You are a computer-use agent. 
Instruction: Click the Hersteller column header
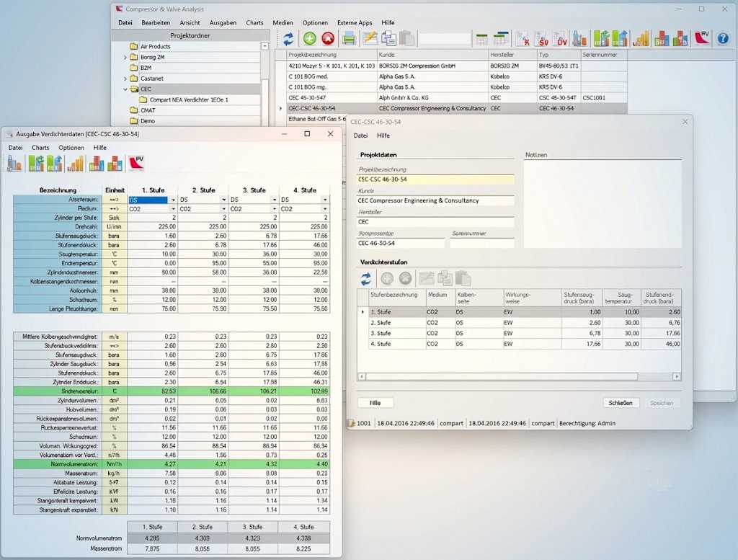tap(512, 55)
